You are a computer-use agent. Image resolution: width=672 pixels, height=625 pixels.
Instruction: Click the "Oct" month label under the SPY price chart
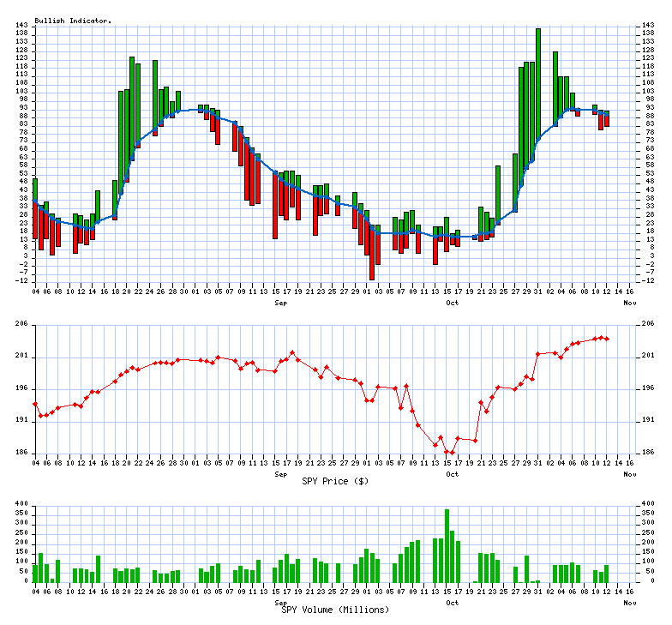point(452,473)
